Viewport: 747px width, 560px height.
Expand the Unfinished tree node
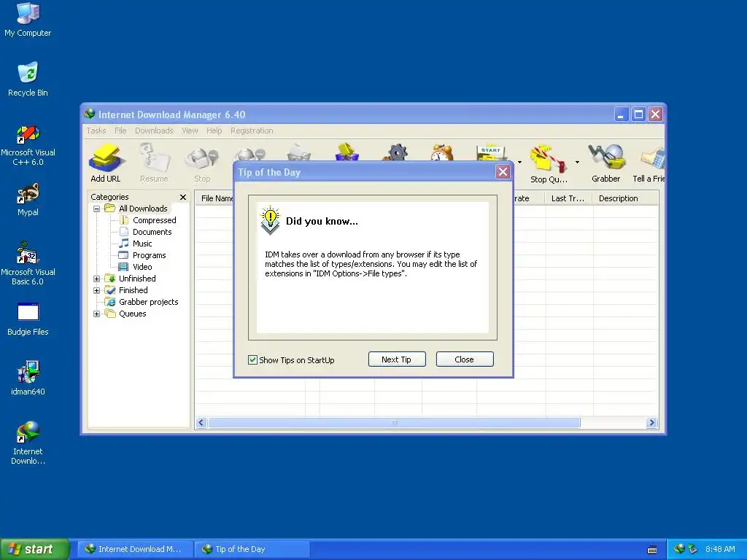tap(97, 279)
